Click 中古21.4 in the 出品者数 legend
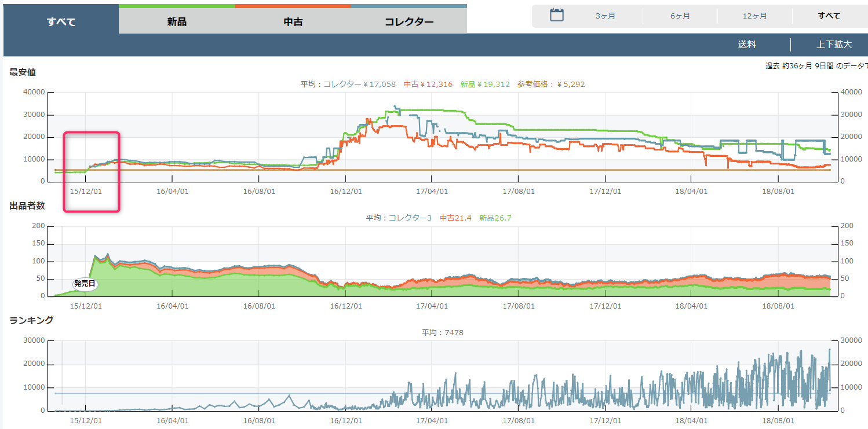The width and height of the screenshot is (868, 429). 455,218
